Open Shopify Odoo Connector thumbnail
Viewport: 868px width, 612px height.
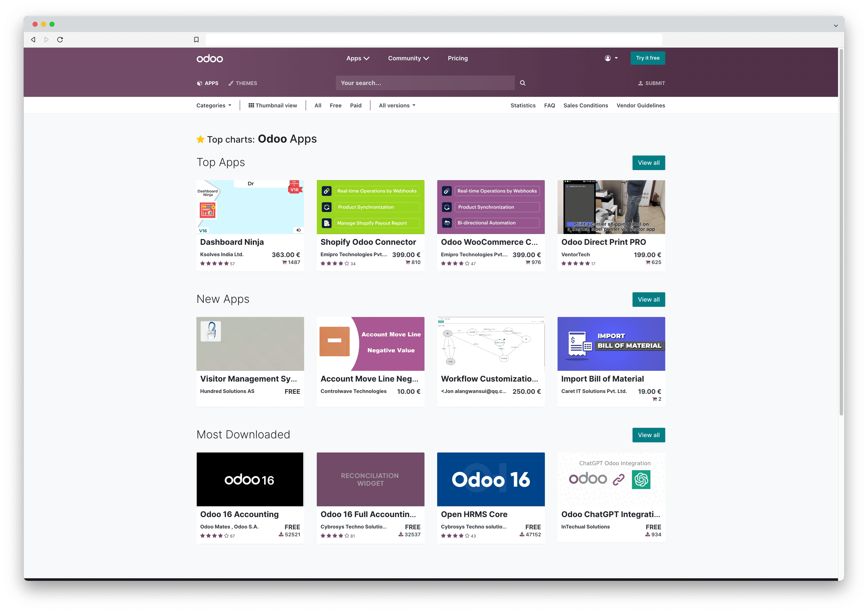(370, 207)
